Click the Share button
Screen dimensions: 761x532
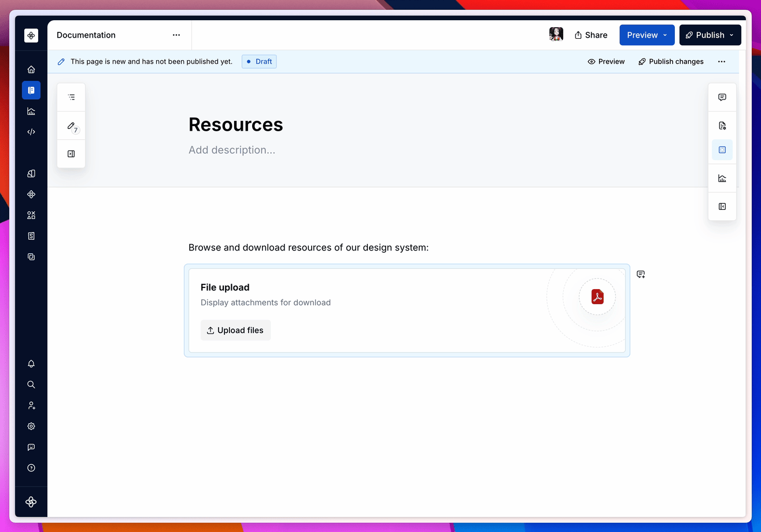pyautogui.click(x=590, y=35)
